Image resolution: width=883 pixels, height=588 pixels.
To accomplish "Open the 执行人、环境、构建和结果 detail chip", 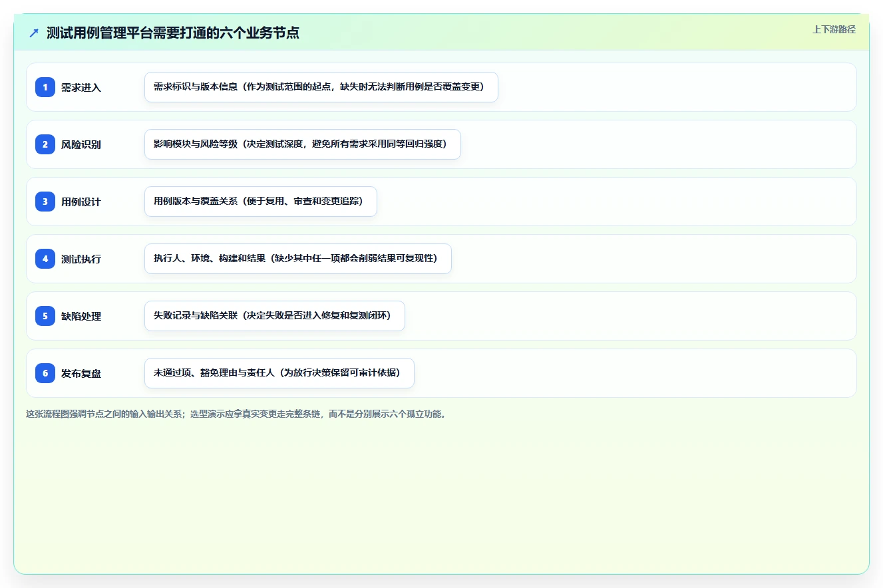I will click(298, 259).
